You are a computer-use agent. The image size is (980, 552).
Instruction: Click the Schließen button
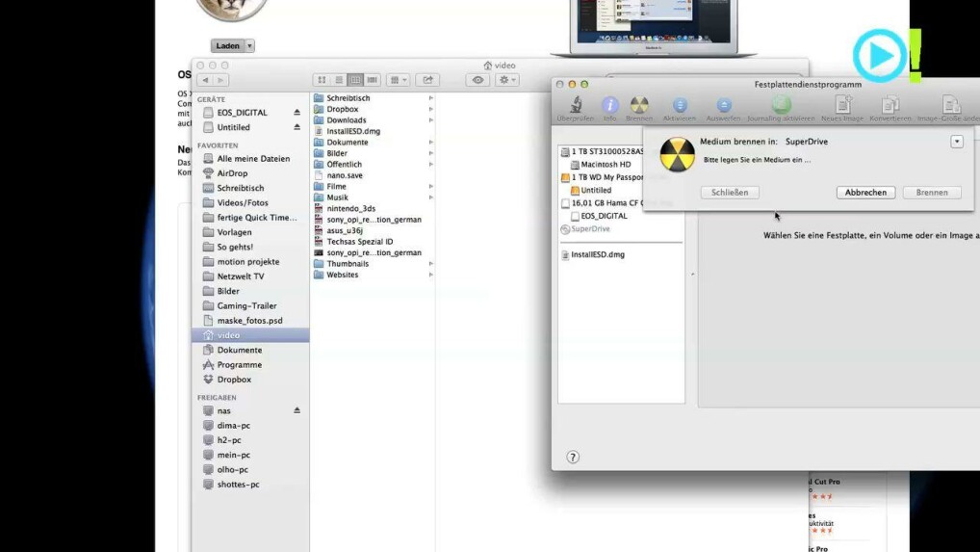coord(730,193)
